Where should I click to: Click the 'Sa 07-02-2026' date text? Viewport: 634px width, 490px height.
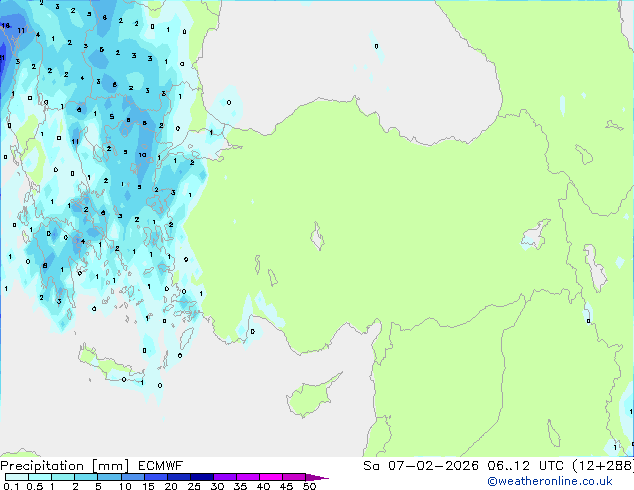[x=421, y=466]
